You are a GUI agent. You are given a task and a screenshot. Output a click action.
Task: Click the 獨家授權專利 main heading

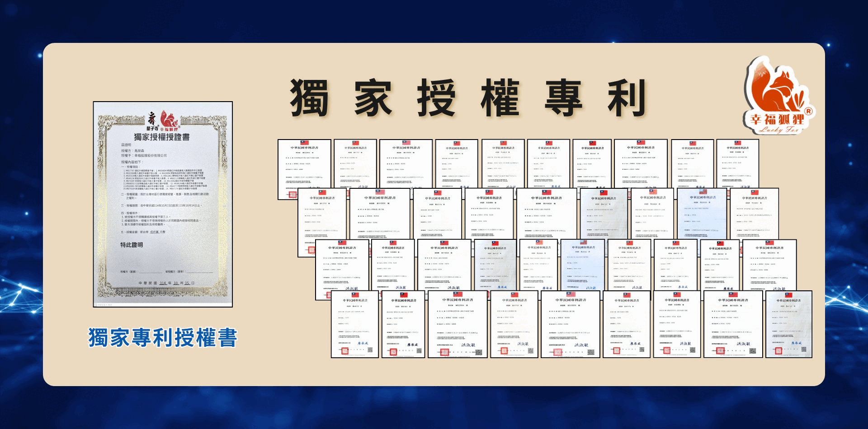[468, 98]
